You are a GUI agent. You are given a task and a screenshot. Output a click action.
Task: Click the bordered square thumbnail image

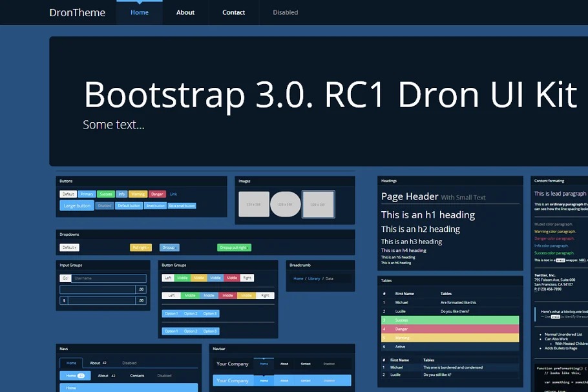coord(318,204)
